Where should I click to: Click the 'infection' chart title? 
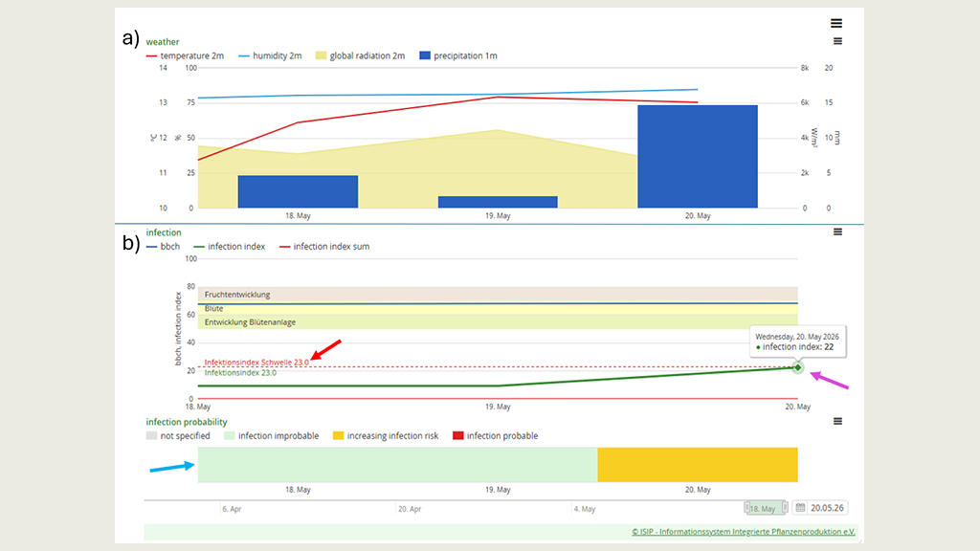point(164,232)
